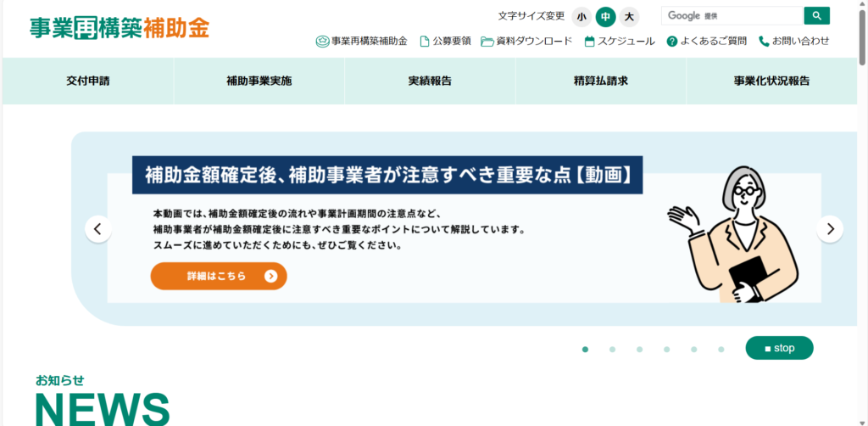Image resolution: width=868 pixels, height=426 pixels.
Task: Jump to the third carousel dot
Action: (x=640, y=349)
